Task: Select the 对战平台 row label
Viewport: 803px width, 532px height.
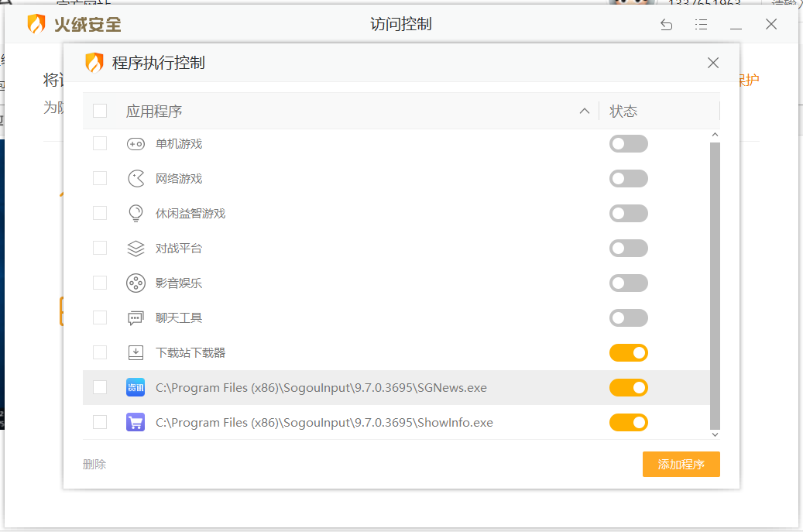Action: click(x=179, y=249)
